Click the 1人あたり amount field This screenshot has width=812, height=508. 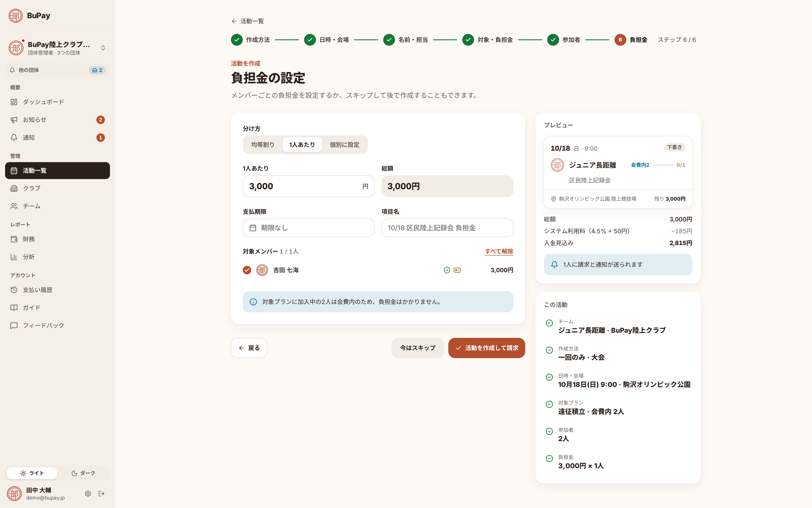308,186
